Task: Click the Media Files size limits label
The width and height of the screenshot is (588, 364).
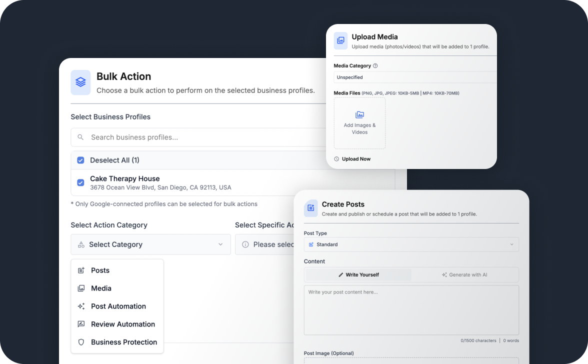Action: 410,93
